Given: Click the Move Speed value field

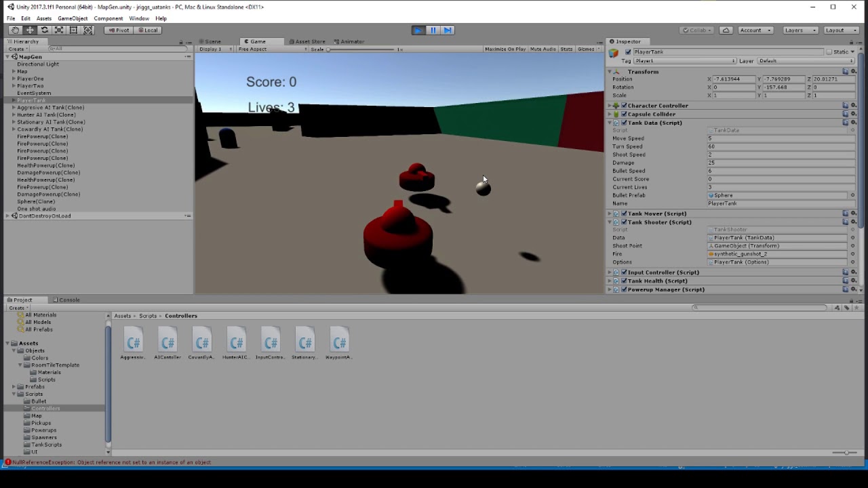Looking at the screenshot, I should (781, 138).
